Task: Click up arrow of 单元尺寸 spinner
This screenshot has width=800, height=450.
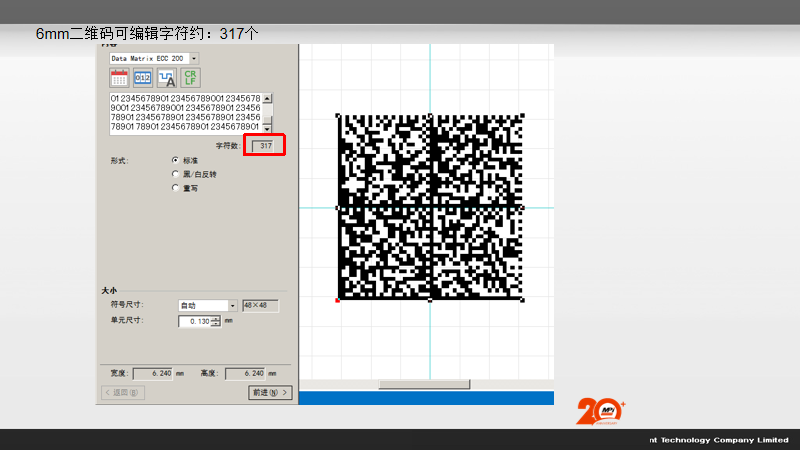Action: point(215,318)
